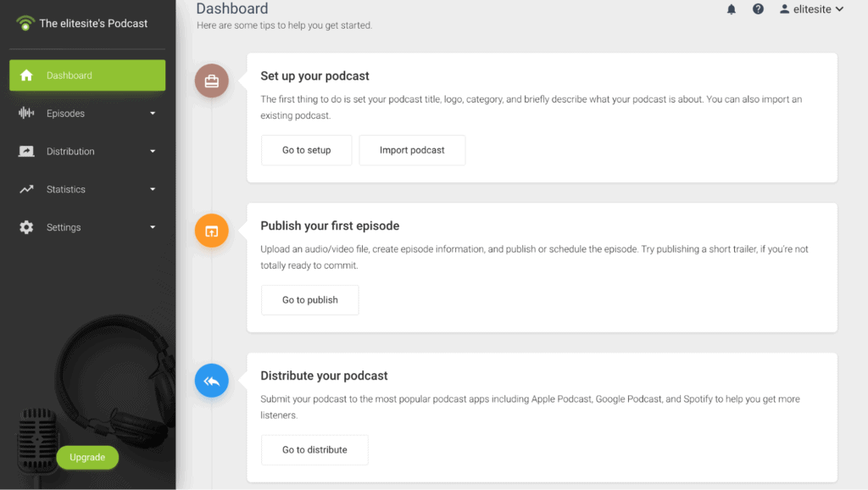Open notifications with the bell icon

(x=731, y=10)
